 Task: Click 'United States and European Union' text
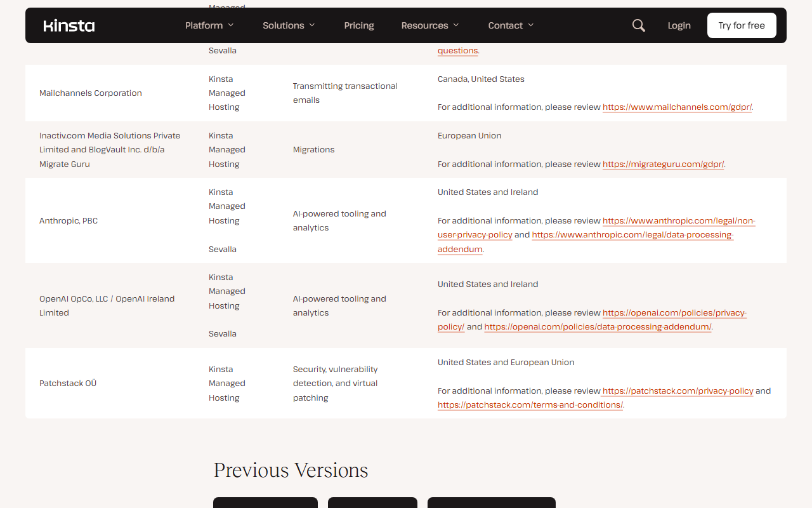(506, 363)
